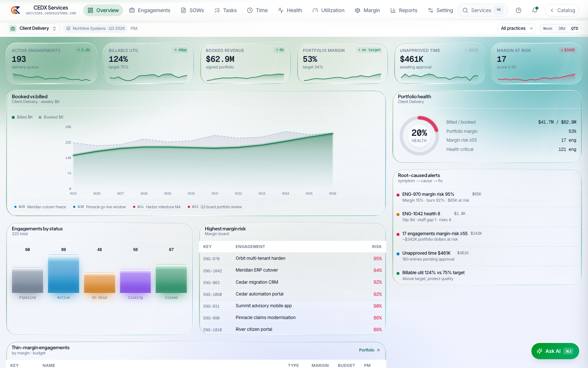
Task: Open the ENG-970 margin risk 95% alert
Action: click(x=487, y=197)
